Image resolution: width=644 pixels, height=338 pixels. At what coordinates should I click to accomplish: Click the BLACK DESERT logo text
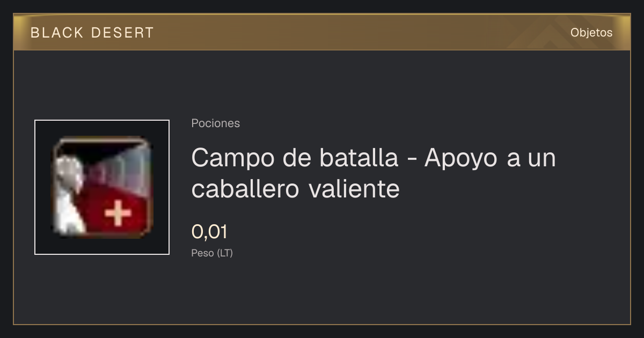(92, 33)
